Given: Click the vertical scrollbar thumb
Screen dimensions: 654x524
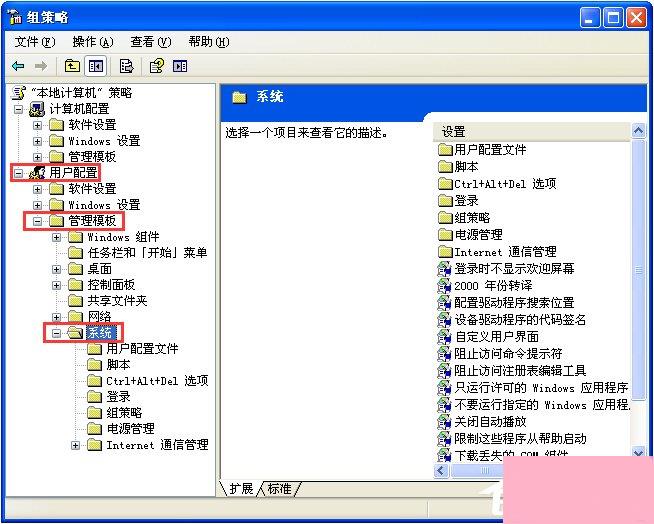Looking at the screenshot, I should click(x=638, y=270).
